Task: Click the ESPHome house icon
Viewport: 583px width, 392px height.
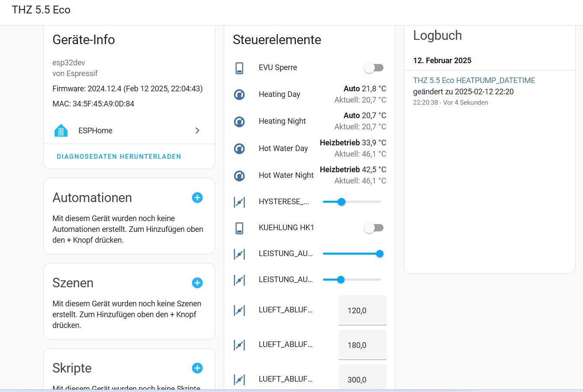Action: [61, 131]
